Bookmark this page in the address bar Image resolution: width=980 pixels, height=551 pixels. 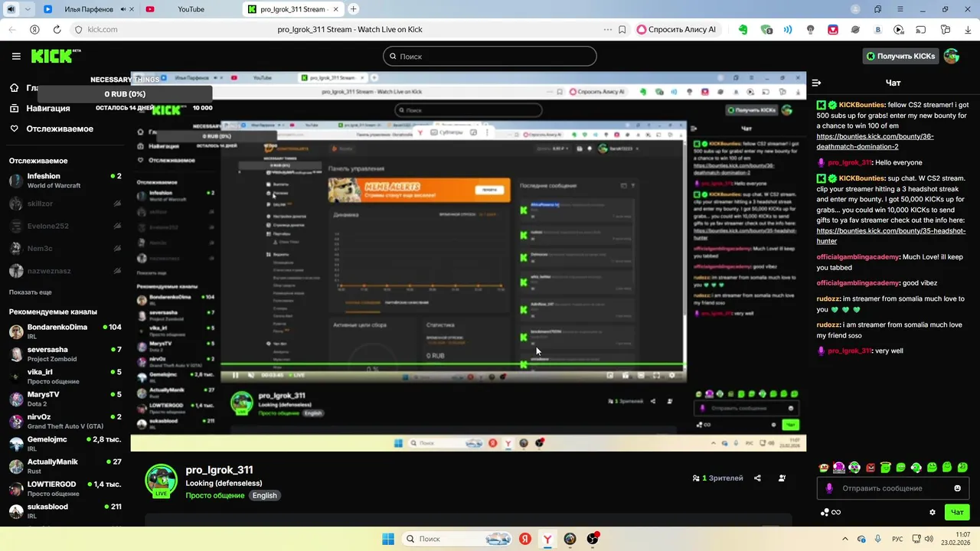(x=622, y=29)
